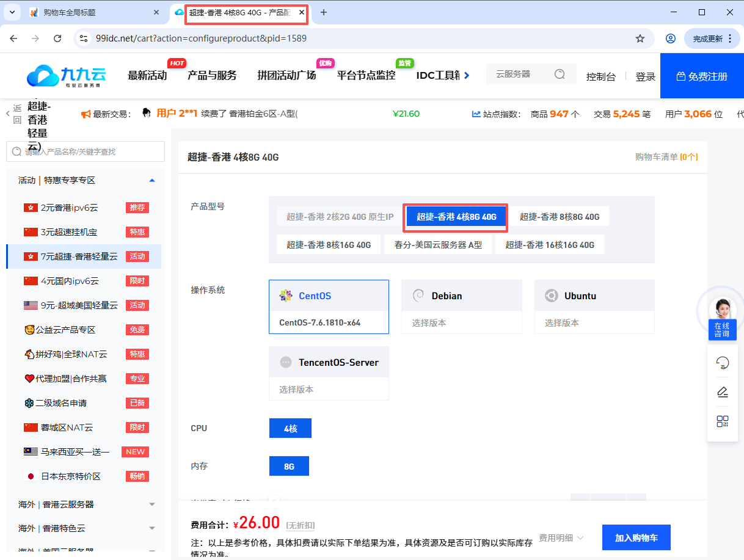
Task: Select 公益云产品专区 in sidebar
Action: pyautogui.click(x=84, y=330)
